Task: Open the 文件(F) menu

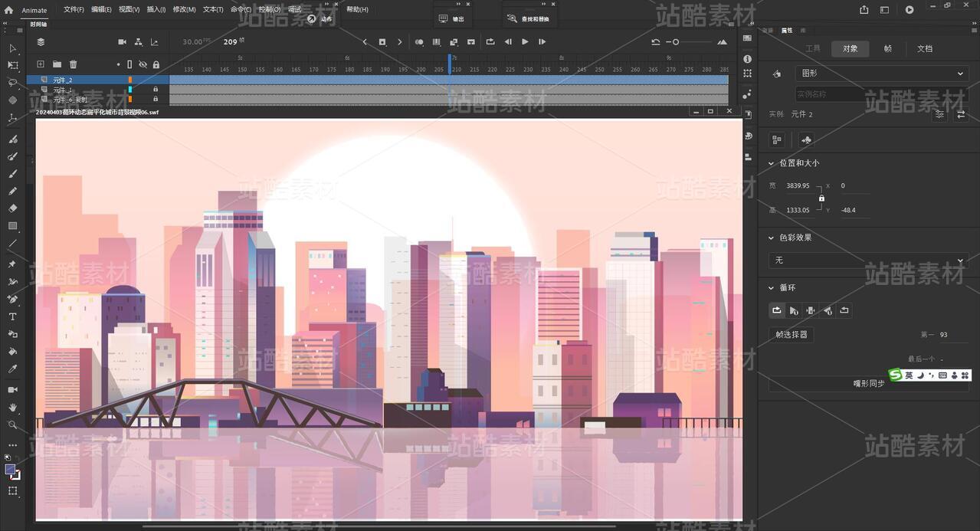Action: 74,10
